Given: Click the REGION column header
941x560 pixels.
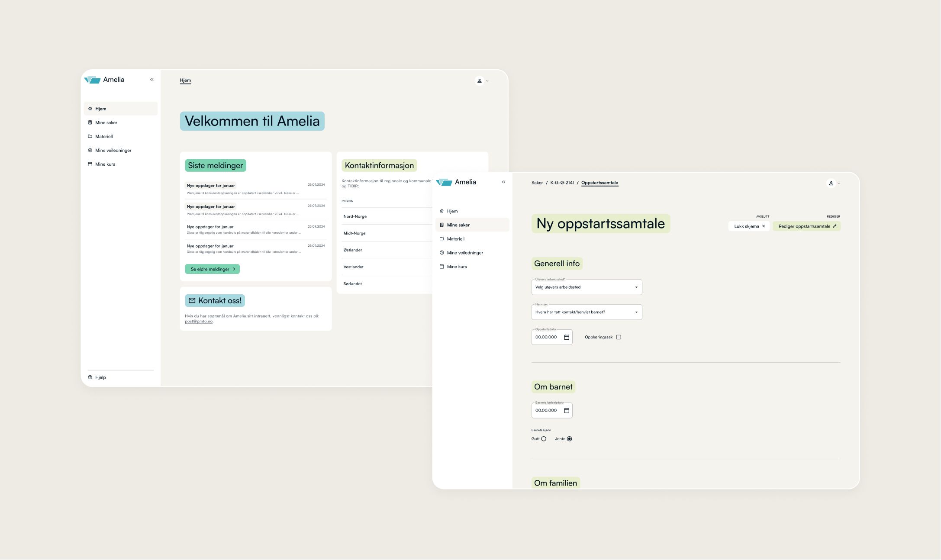Looking at the screenshot, I should pos(348,201).
